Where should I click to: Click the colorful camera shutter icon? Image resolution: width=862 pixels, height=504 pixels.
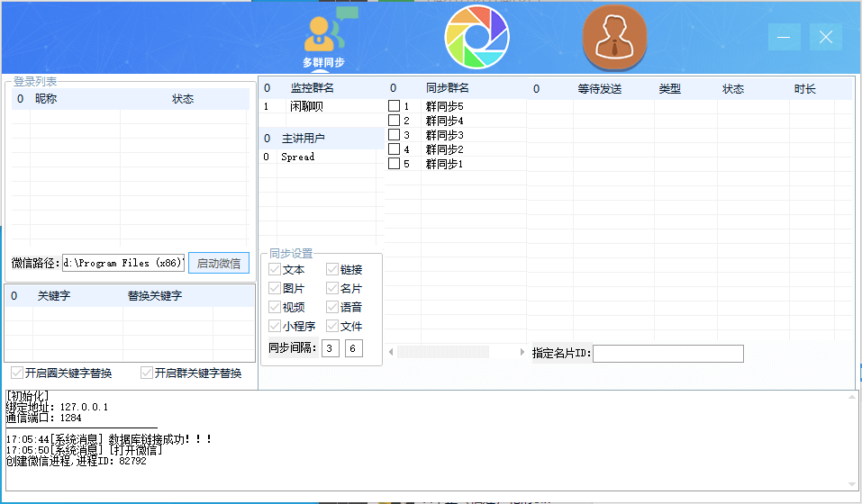pos(476,37)
